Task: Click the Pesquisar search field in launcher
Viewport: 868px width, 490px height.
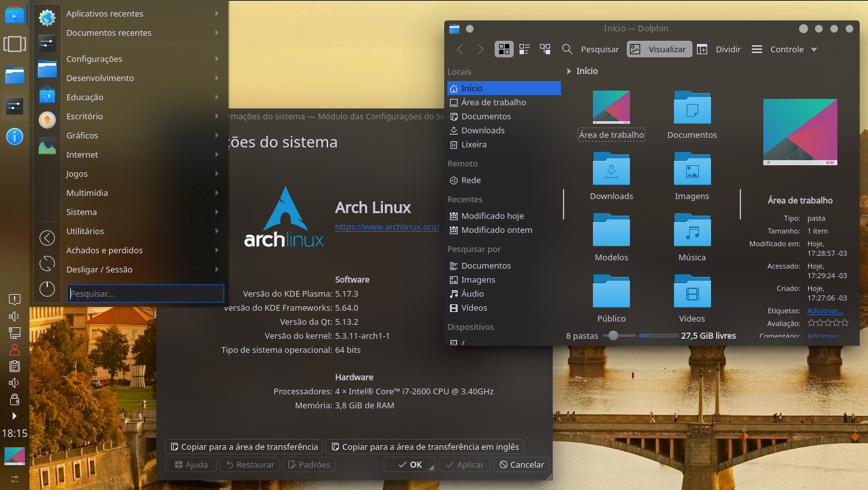Action: click(x=146, y=293)
